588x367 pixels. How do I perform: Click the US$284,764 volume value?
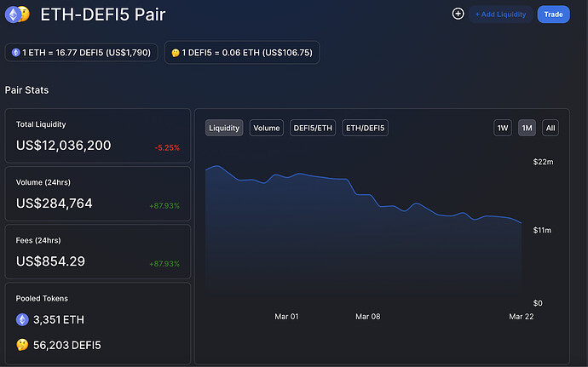tap(54, 204)
